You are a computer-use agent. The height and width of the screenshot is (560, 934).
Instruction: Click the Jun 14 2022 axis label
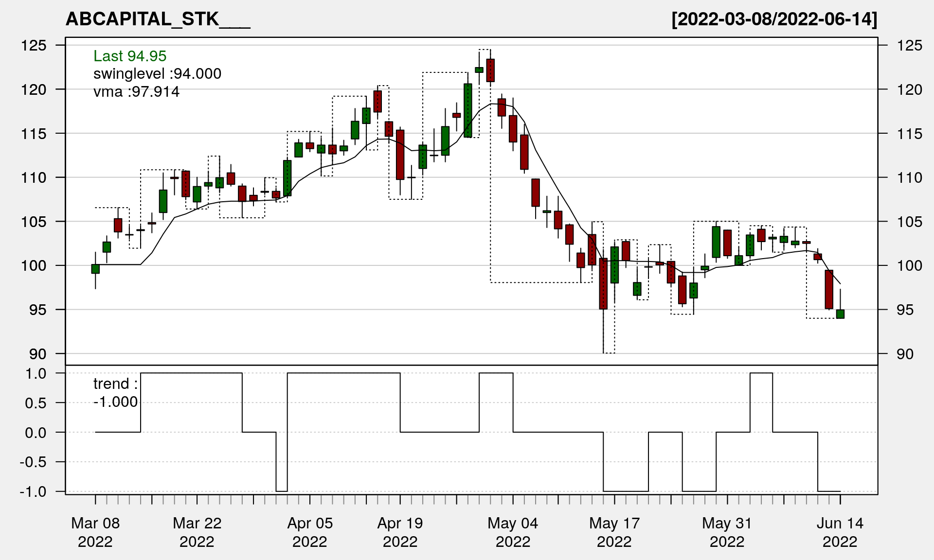[x=840, y=532]
